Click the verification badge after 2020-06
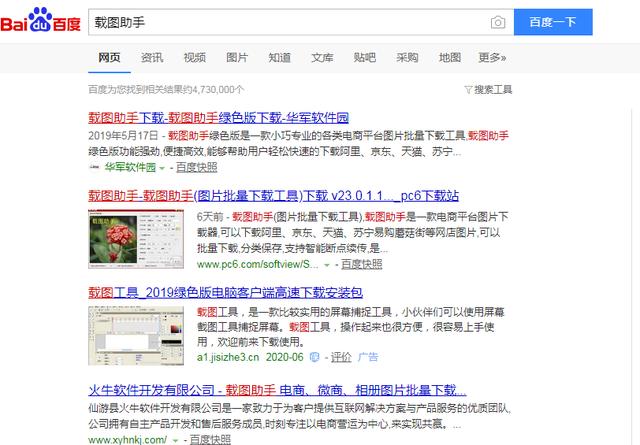The width and height of the screenshot is (640, 445). 314,357
